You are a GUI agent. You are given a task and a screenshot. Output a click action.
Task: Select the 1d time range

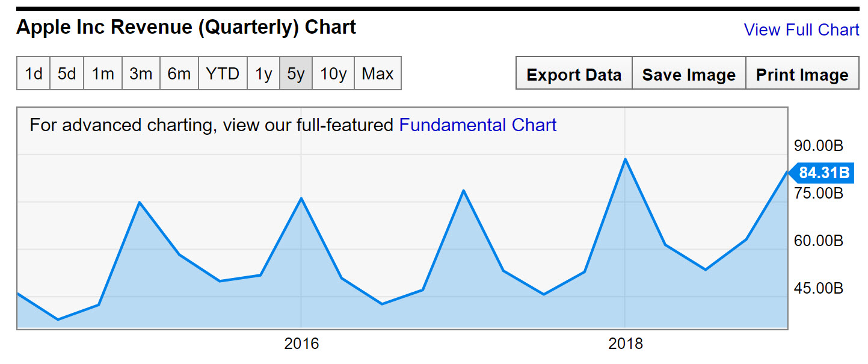point(34,74)
